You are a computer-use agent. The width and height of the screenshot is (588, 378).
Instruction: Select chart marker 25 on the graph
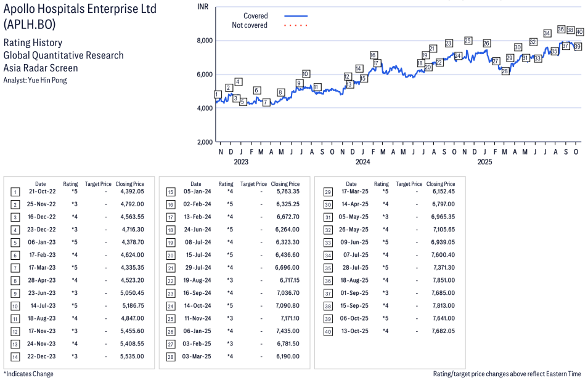[468, 41]
